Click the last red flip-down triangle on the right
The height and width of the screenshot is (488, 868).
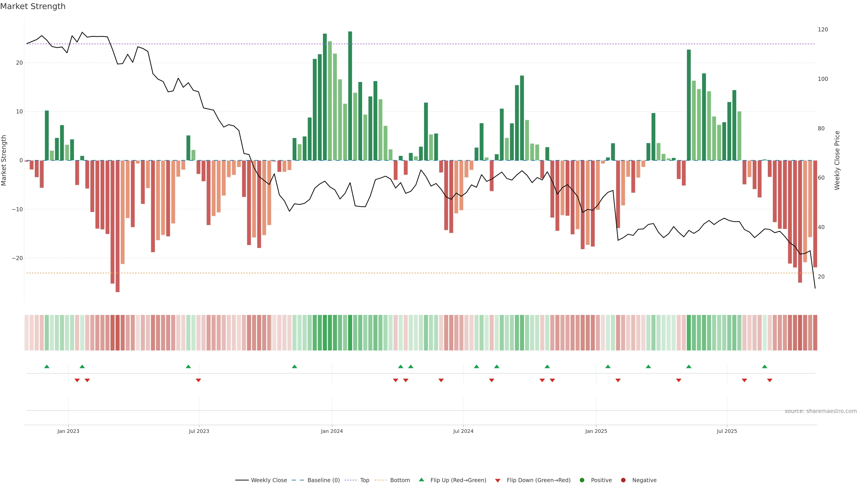[770, 380]
